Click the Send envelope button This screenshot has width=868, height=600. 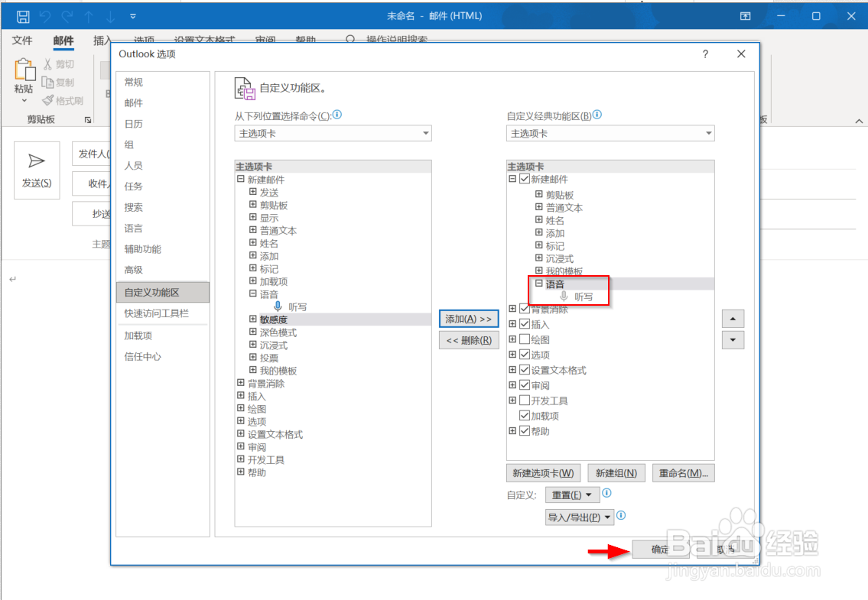coord(37,170)
